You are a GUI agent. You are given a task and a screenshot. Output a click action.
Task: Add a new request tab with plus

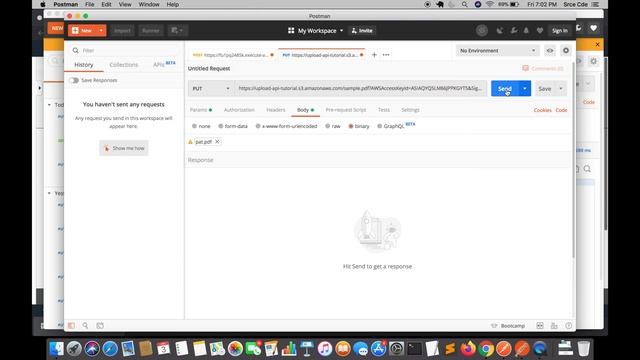(374, 55)
